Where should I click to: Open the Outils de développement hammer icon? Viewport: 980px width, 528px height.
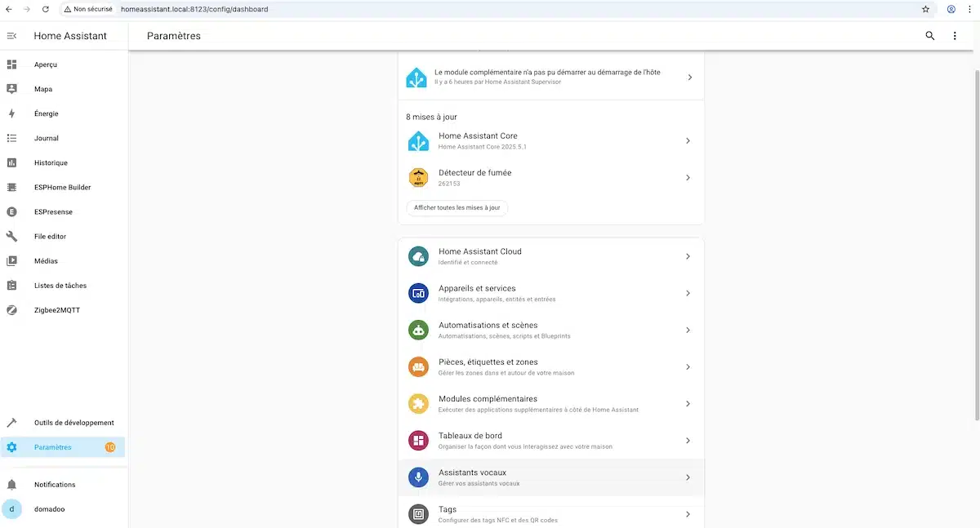tap(11, 423)
